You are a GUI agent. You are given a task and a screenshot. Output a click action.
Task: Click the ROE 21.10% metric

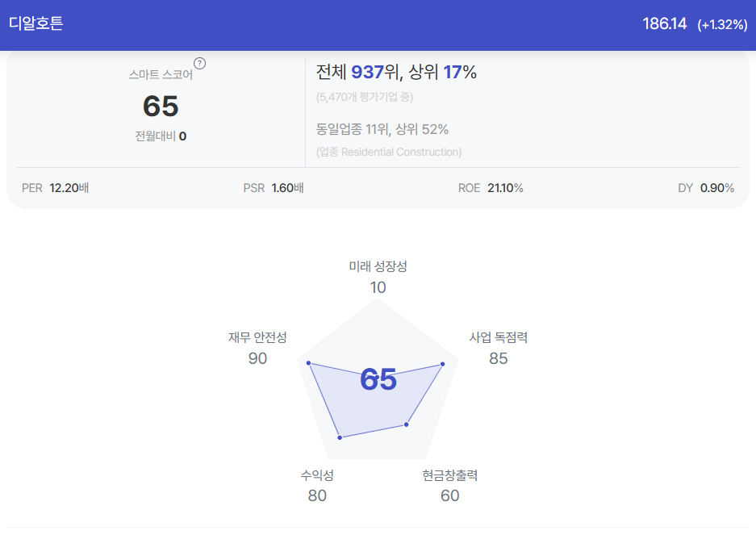point(491,188)
